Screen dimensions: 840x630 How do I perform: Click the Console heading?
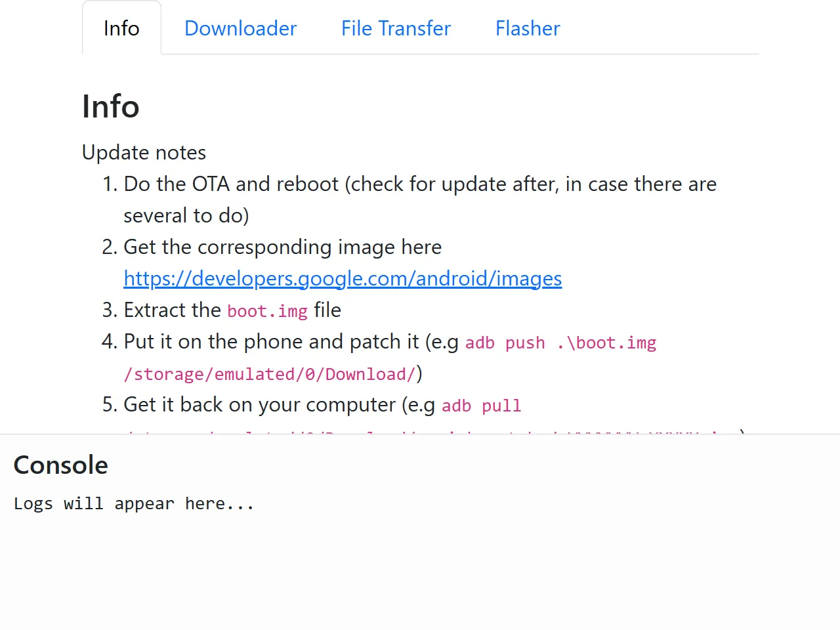(x=60, y=465)
